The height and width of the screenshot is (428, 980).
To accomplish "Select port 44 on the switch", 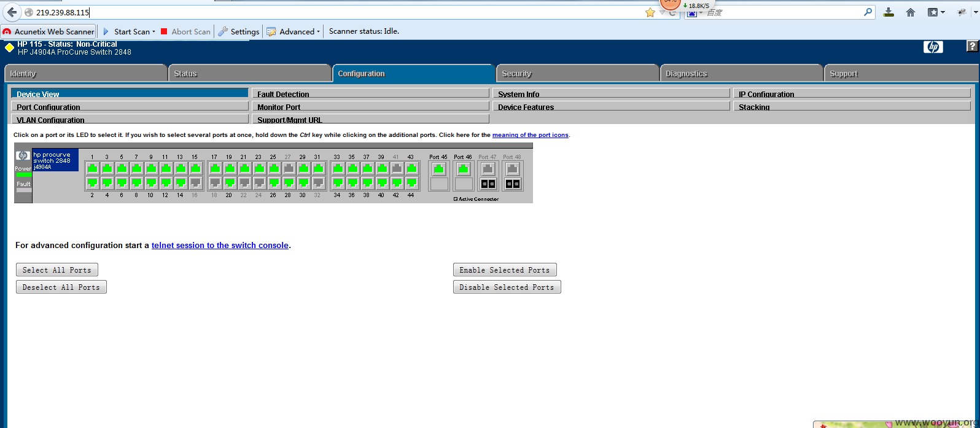I will click(411, 183).
